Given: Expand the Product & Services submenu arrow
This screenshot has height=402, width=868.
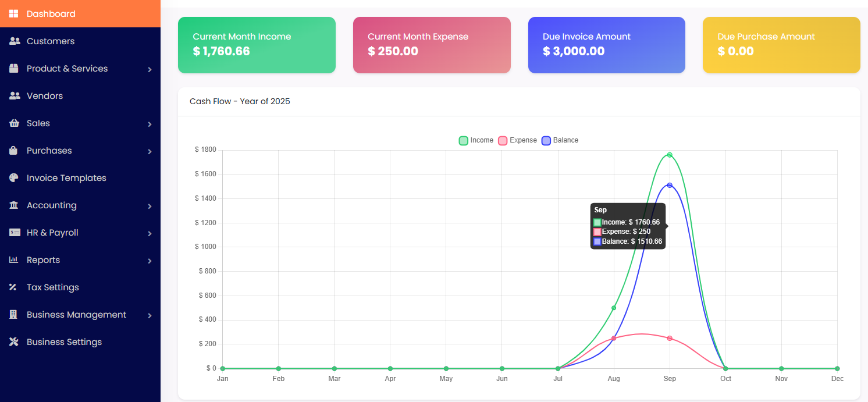Looking at the screenshot, I should coord(150,69).
